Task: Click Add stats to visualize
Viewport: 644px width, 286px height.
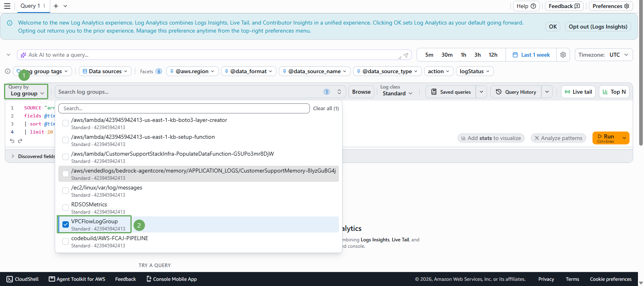Action: [491, 138]
